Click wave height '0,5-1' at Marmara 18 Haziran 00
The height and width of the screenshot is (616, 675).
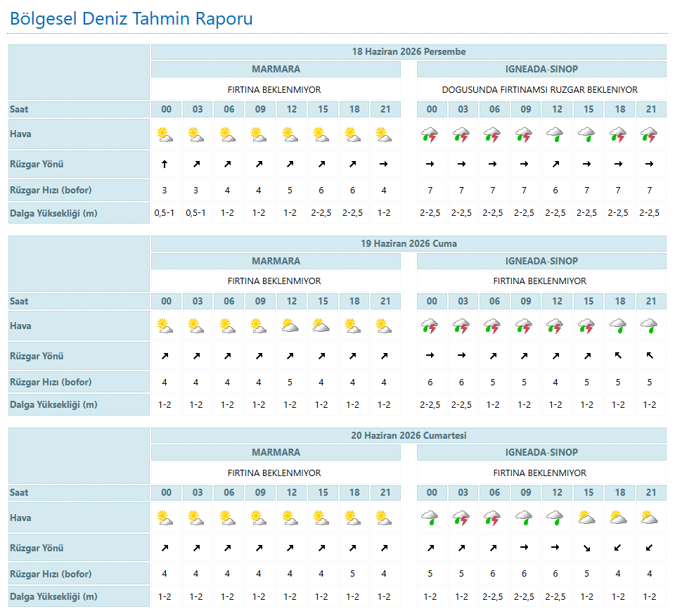165,212
